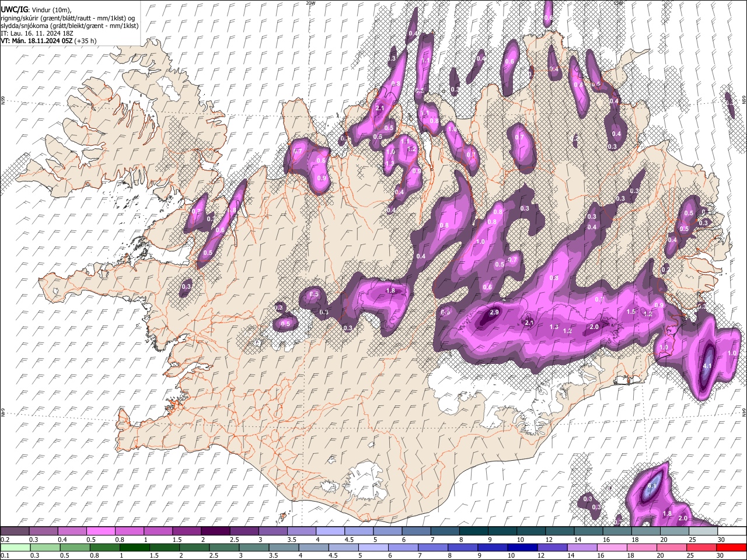Click the '0.1' label in the rain legend
The height and width of the screenshot is (560, 747).
click(5, 555)
